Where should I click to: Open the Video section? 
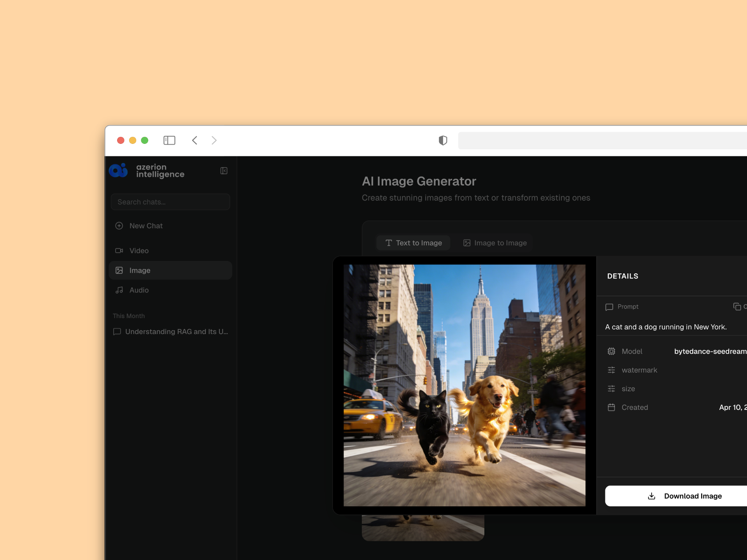139,251
